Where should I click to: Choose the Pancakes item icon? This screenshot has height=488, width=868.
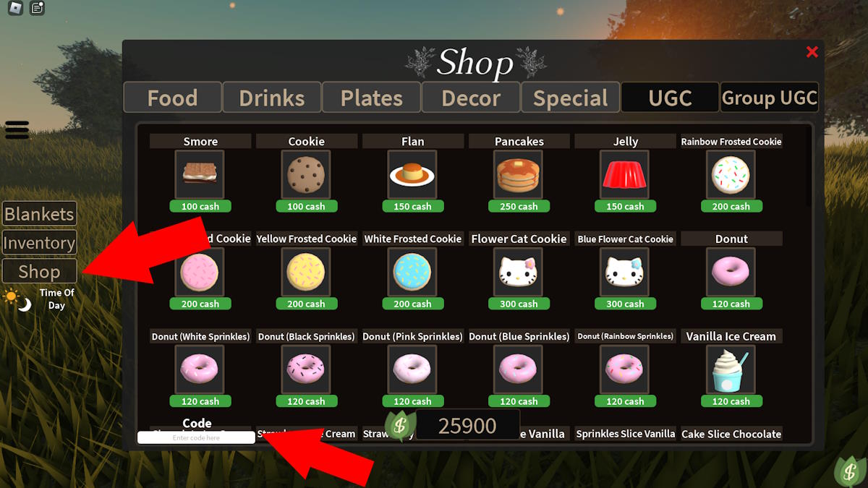[519, 174]
